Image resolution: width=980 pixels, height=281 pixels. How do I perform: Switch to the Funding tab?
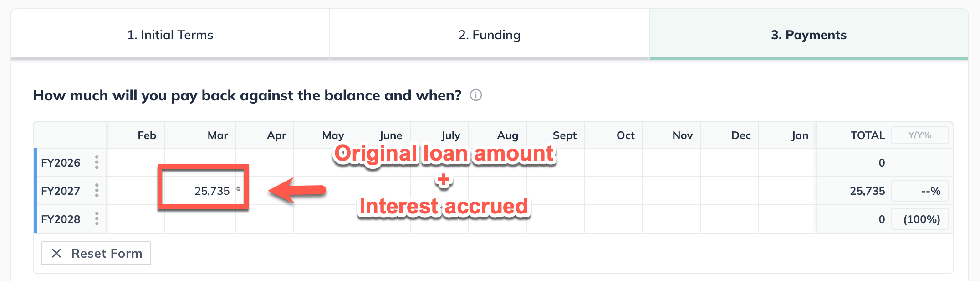tap(490, 35)
